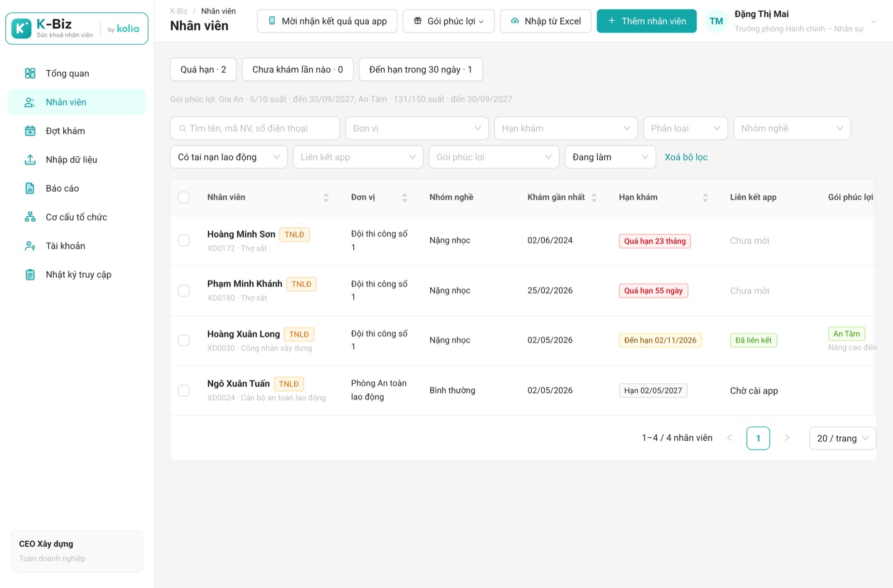Toggle the select-all header checkbox
Viewport: 893px width, 588px height.
pyautogui.click(x=184, y=197)
